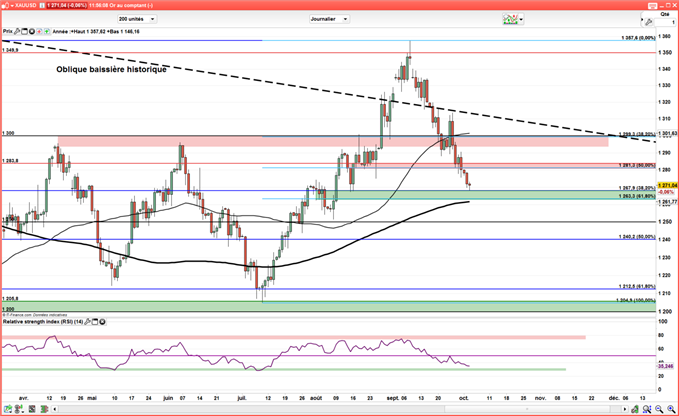
Task: Click the price label 1 271,04 on axis
Action: click(x=667, y=185)
